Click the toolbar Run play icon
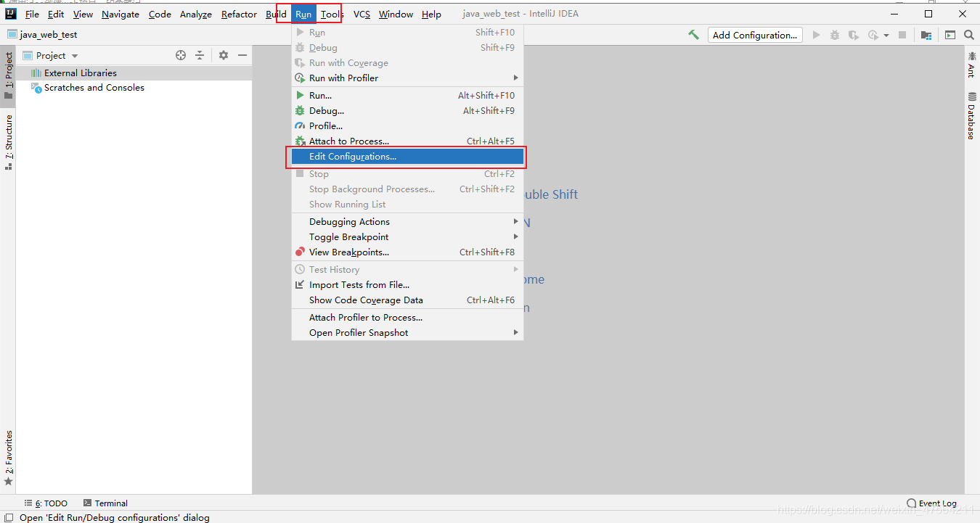The width and height of the screenshot is (980, 523). 817,35
